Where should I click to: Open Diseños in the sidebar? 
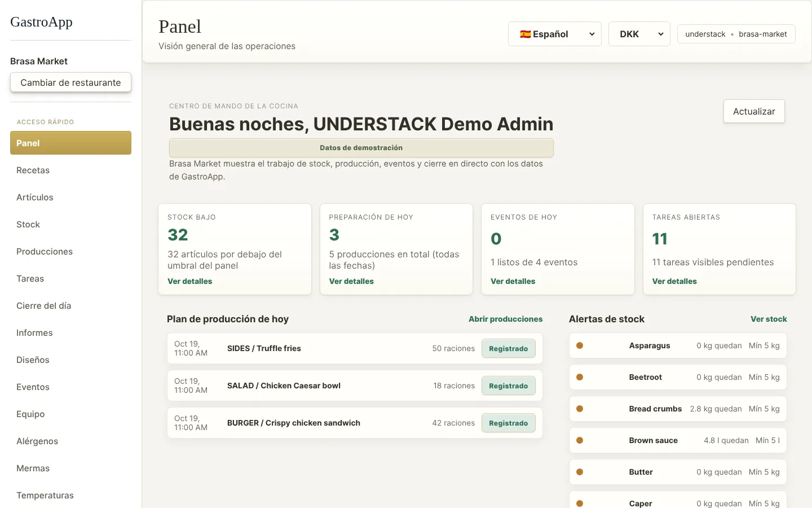(70, 360)
